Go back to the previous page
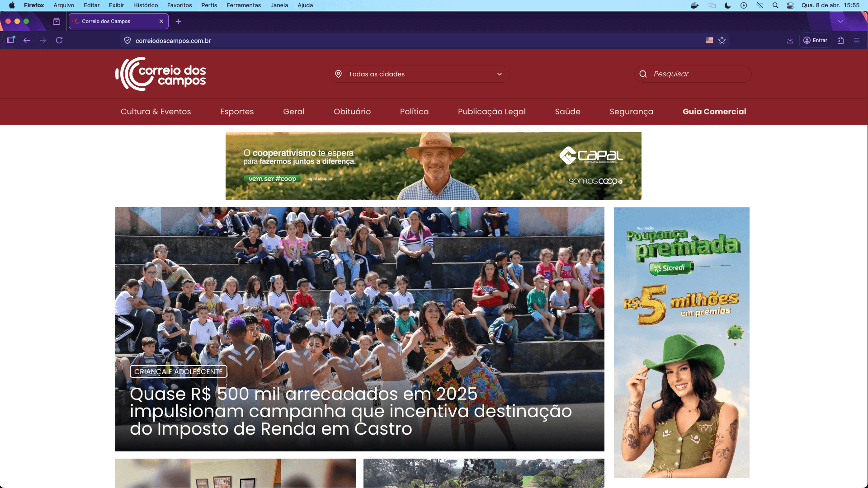868x488 pixels. tap(27, 40)
